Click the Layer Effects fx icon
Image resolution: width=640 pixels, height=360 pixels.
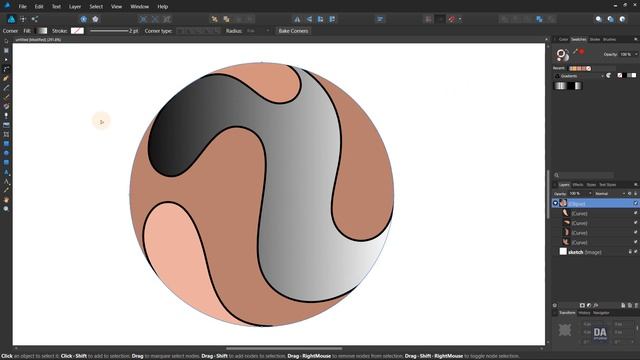(596, 305)
